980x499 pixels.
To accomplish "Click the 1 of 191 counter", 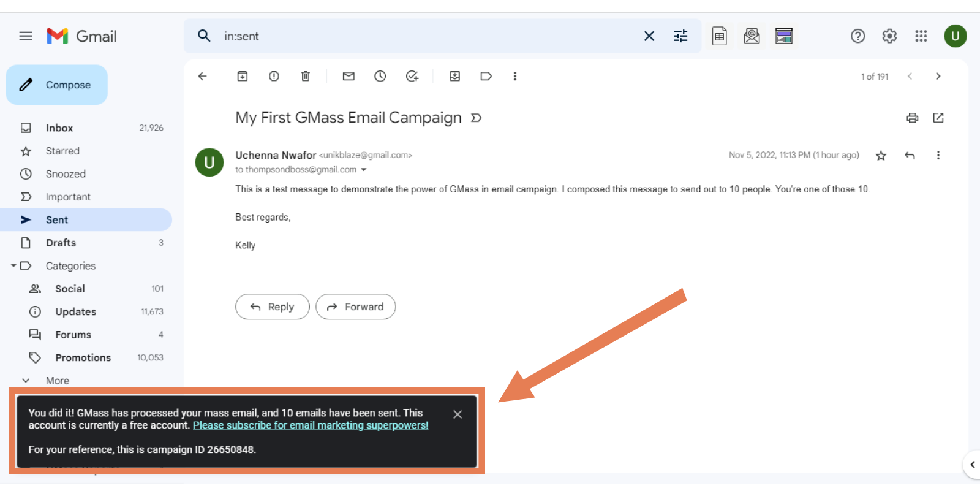I will point(874,77).
